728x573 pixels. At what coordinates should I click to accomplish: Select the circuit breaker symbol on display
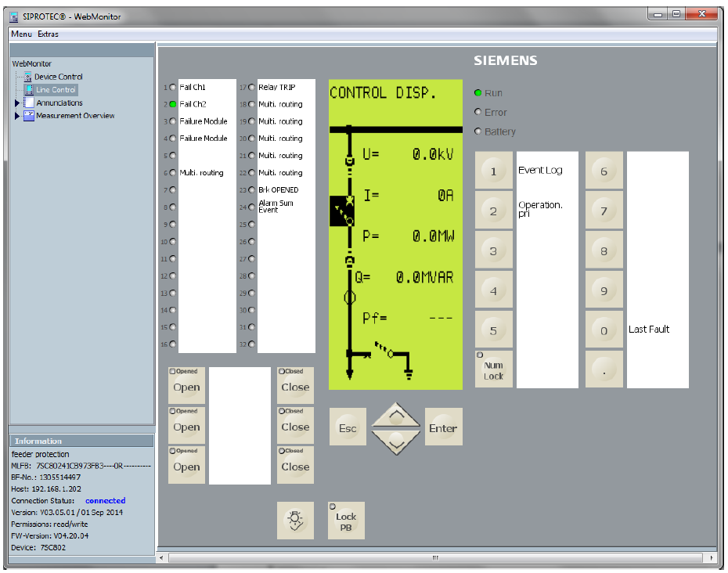[343, 211]
